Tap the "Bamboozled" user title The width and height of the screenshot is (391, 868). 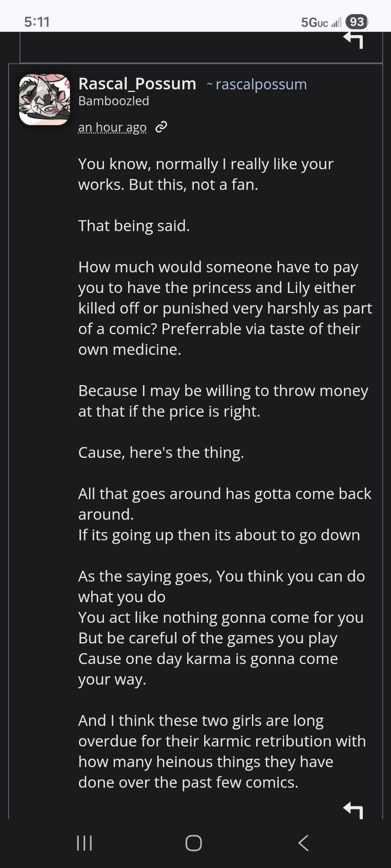pyautogui.click(x=113, y=101)
